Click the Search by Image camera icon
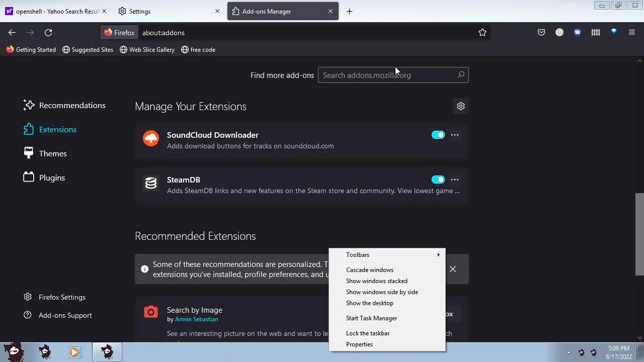 tap(151, 312)
